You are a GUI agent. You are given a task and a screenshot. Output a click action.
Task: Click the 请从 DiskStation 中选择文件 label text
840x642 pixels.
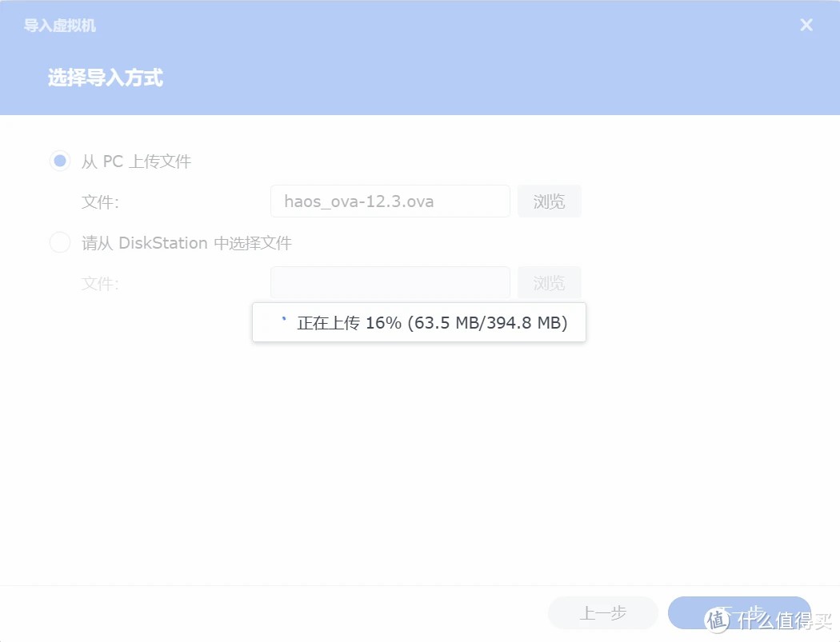pyautogui.click(x=186, y=243)
